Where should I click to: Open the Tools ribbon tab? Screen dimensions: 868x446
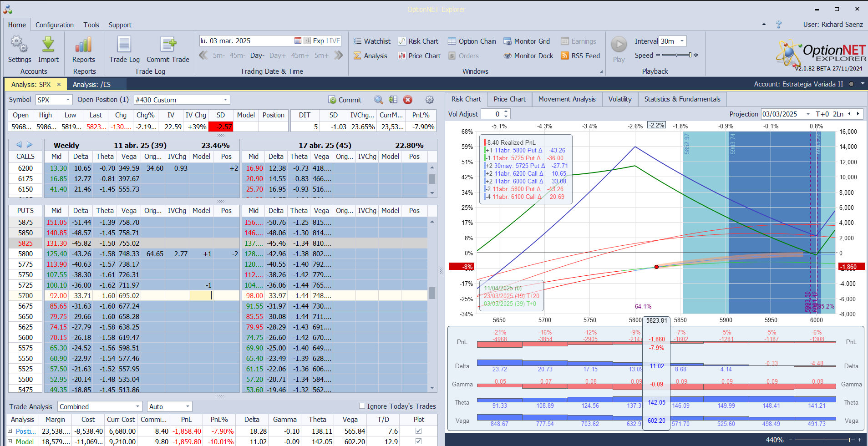coord(91,25)
